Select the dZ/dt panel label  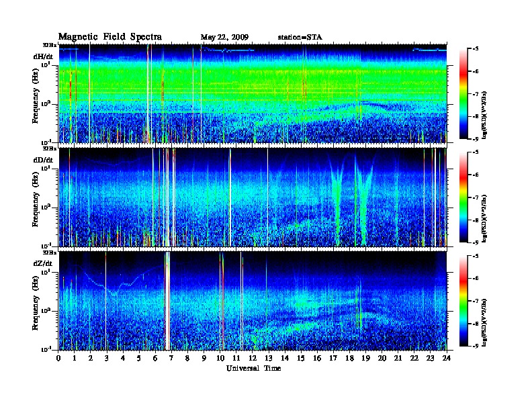point(43,263)
